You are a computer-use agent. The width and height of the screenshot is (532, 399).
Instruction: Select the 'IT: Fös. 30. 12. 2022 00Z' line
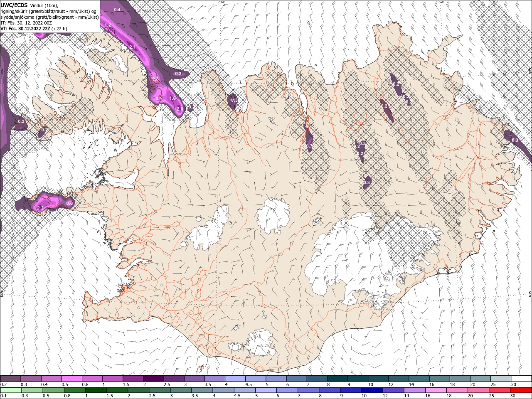(26, 22)
